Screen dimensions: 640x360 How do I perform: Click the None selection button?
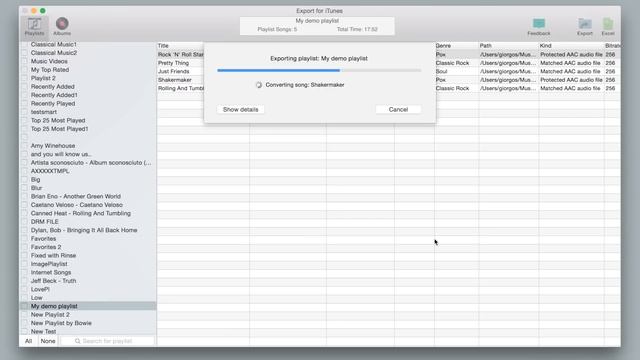click(x=48, y=341)
